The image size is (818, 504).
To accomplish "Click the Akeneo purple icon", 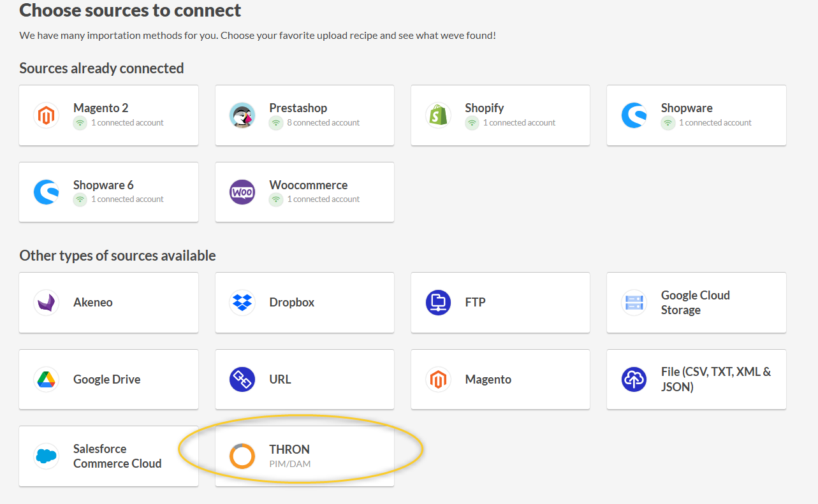I will [46, 303].
